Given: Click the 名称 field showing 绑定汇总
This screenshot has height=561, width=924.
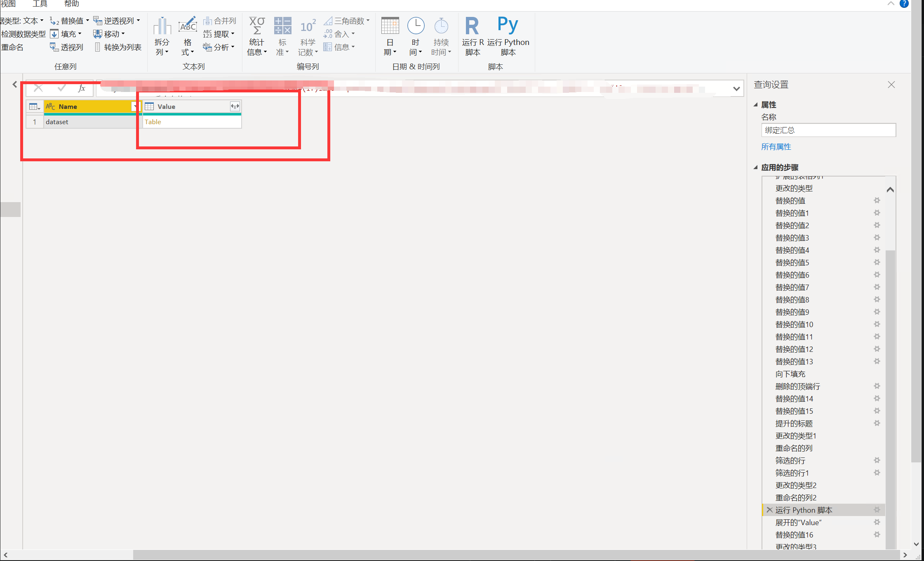Looking at the screenshot, I should 828,130.
